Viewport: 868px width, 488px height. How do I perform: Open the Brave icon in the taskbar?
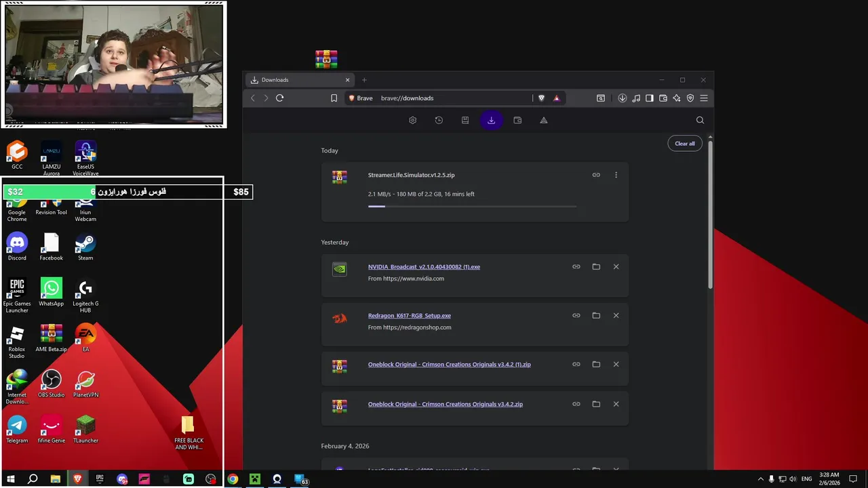[77, 479]
